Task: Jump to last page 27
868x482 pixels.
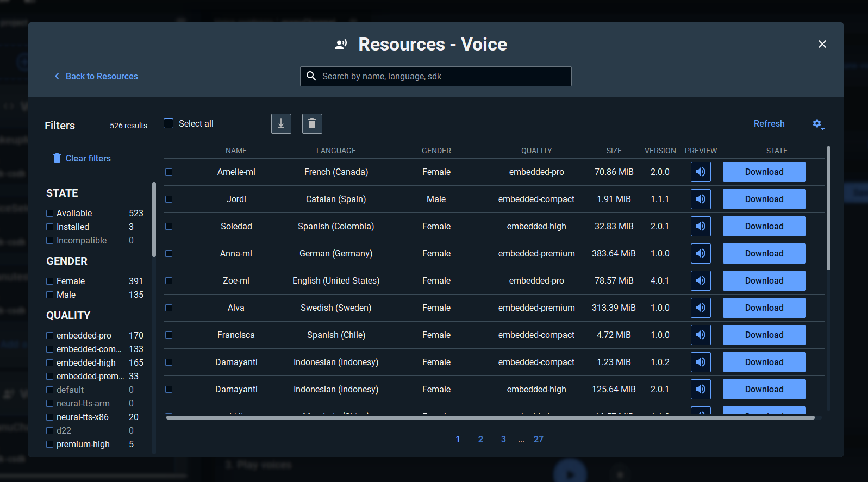Action: [538, 439]
